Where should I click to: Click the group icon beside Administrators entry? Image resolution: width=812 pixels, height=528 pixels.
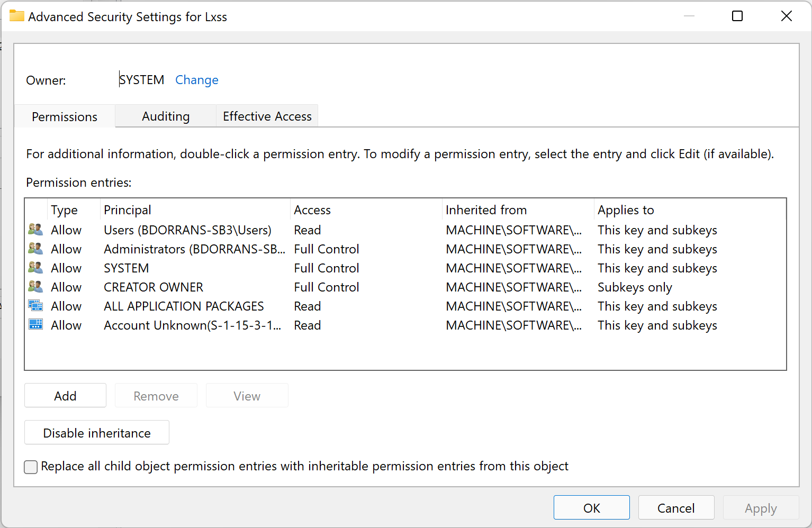click(x=35, y=248)
